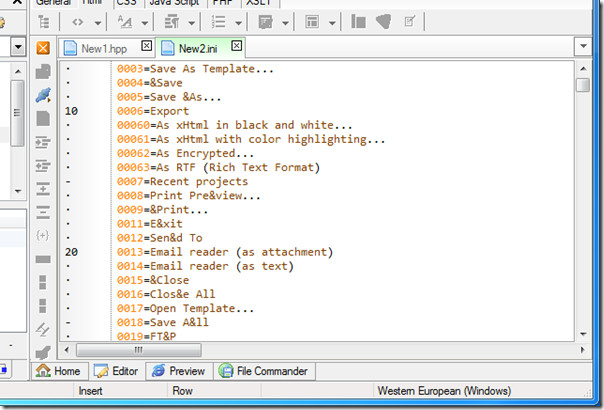Click the left panel scroll-up arrow
The height and width of the screenshot is (410, 604).
(18, 71)
